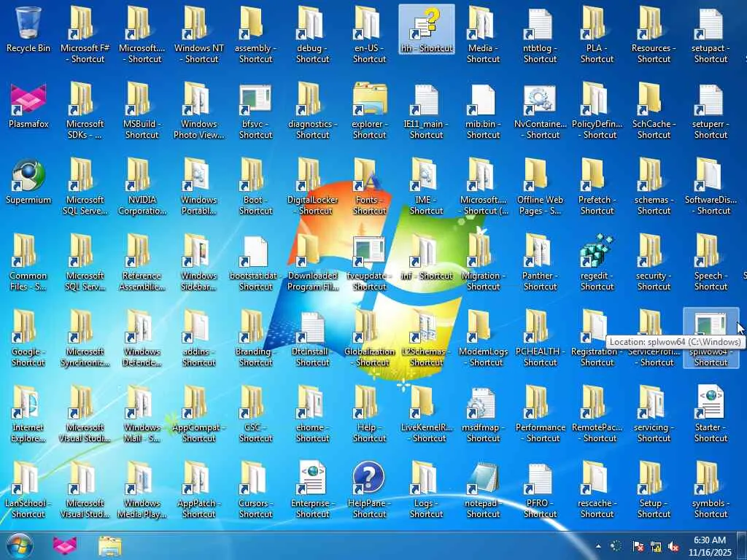Click the IE11_main - Shortcut file

[x=426, y=111]
